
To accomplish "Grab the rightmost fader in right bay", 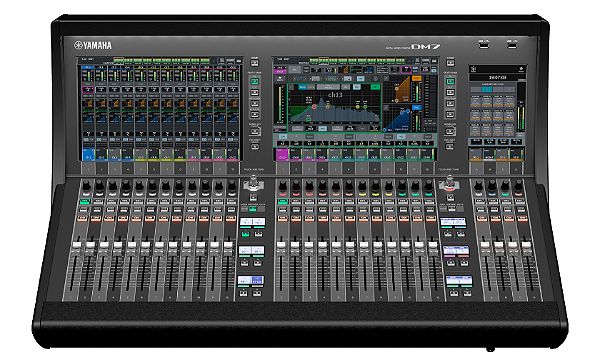I will (527, 245).
